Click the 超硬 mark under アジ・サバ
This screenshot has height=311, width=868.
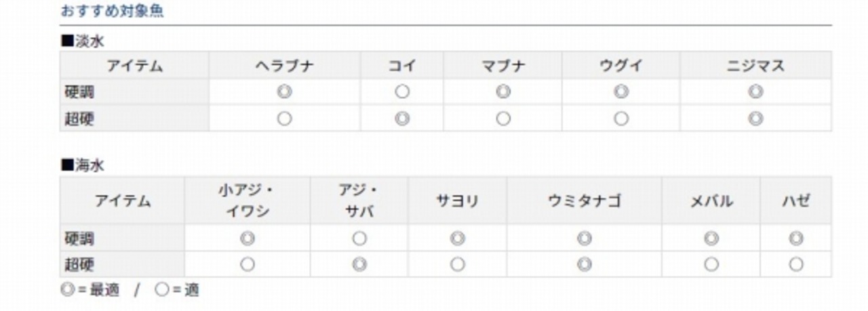coord(359,264)
